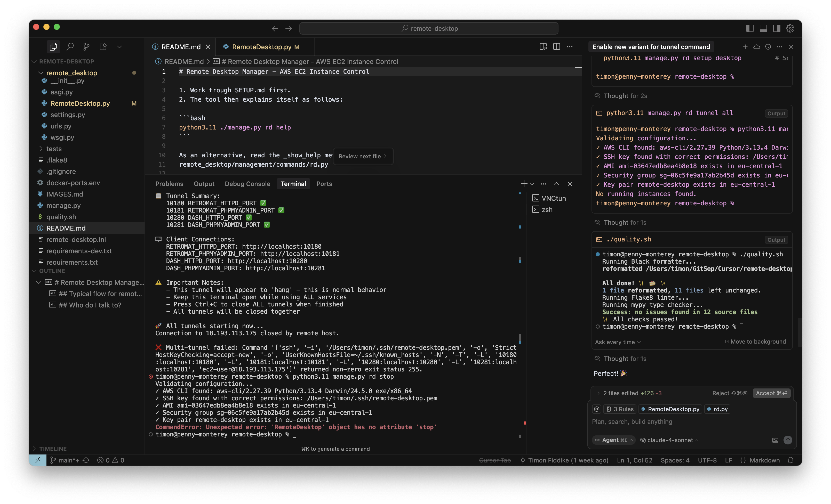Viewport: 831px width, 504px height.
Task: Toggle the bottom panel layout icon
Action: click(x=763, y=28)
